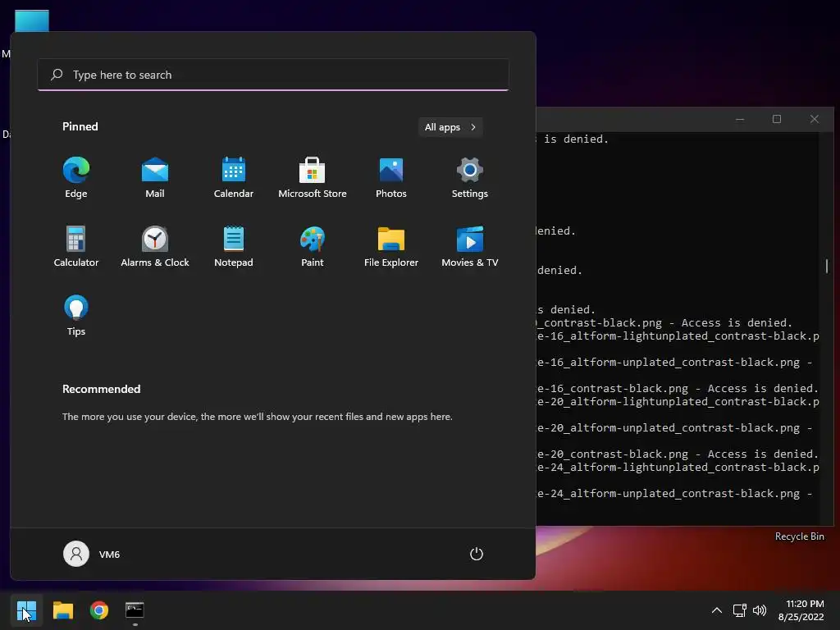Click the Recycle Bin desktop label
840x630 pixels.
point(799,536)
